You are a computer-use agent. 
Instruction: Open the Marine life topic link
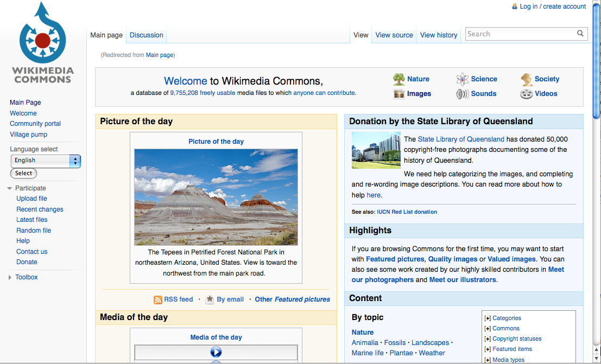368,353
